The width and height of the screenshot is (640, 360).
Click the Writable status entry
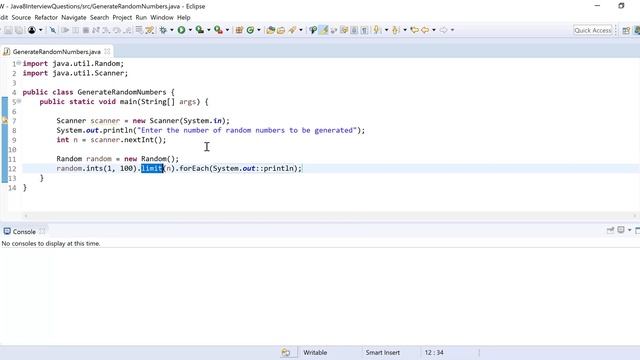point(315,353)
